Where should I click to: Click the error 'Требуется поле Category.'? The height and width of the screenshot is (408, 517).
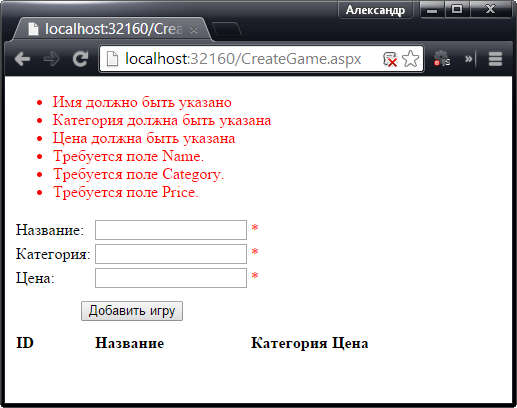tap(138, 174)
